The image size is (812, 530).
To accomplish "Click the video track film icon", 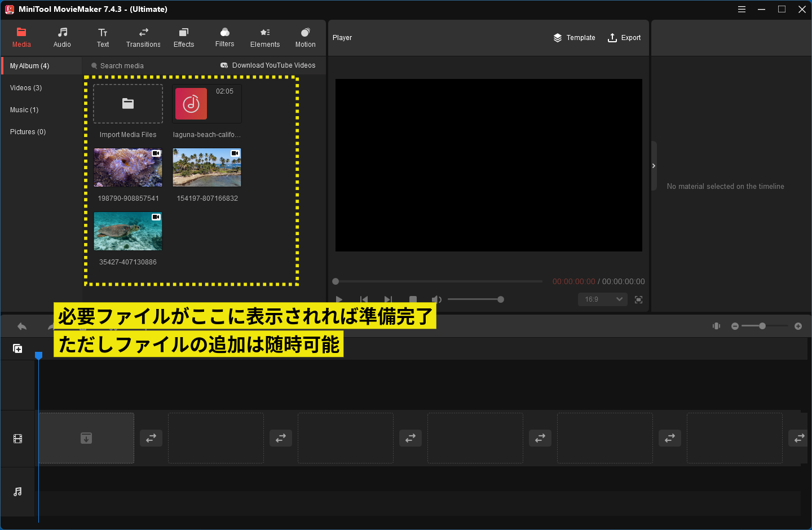I will (17, 439).
